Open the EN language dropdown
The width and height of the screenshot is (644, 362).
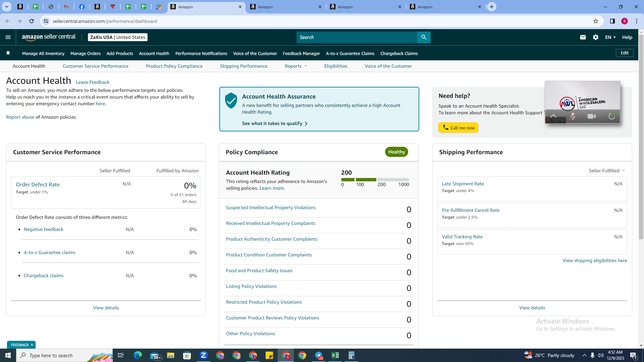(x=610, y=37)
